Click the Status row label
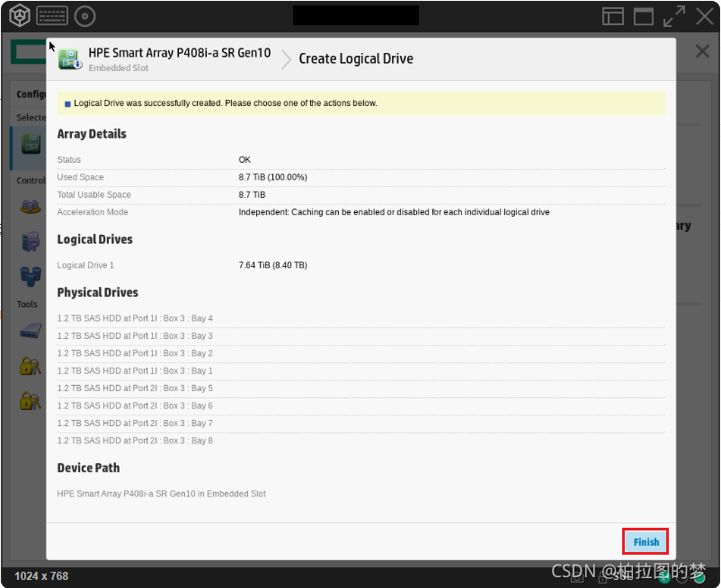Image resolution: width=721 pixels, height=588 pixels. point(69,159)
